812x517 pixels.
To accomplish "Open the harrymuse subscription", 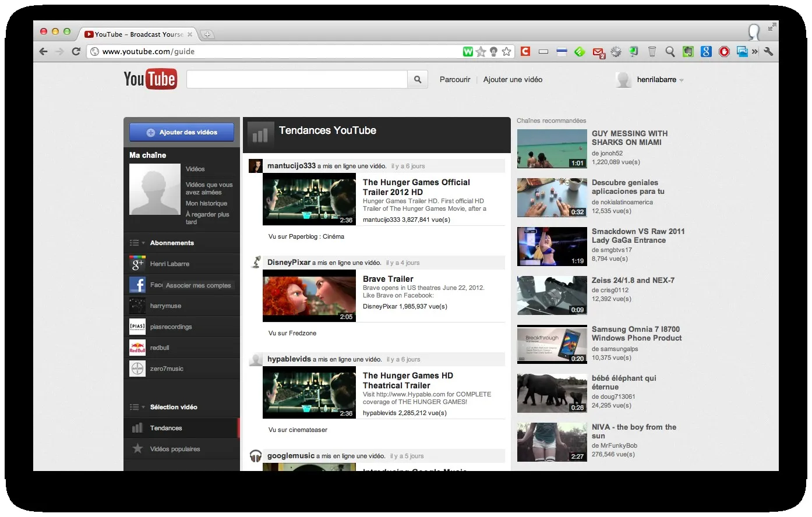I will point(165,306).
